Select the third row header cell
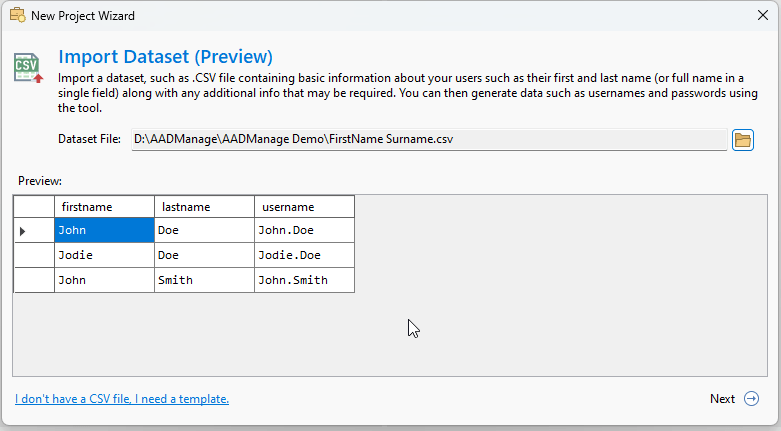Viewport: 781px width, 431px height. (33, 280)
